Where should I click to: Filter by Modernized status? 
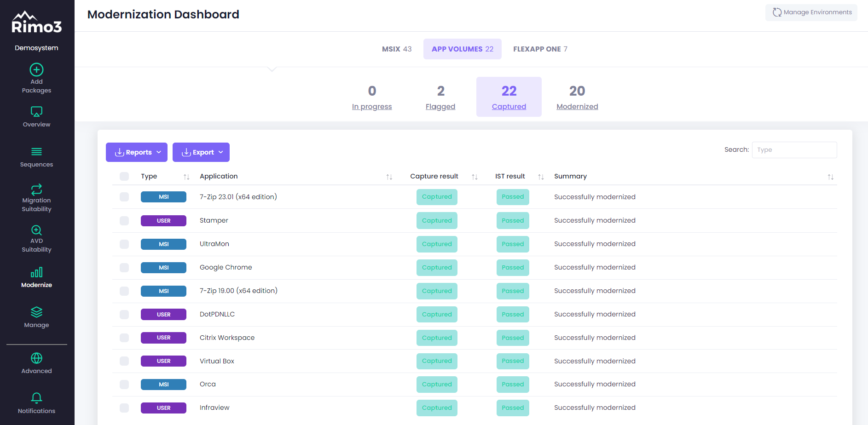[577, 97]
